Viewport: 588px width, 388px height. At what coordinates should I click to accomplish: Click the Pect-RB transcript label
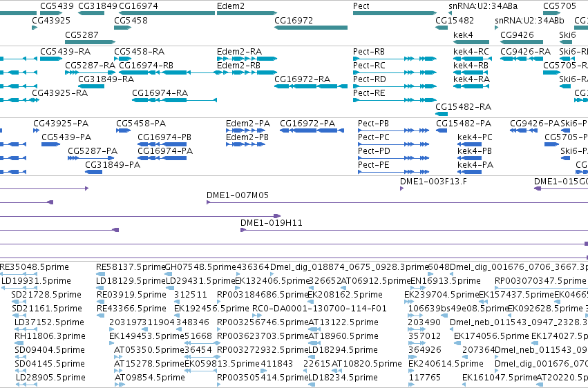(x=369, y=51)
